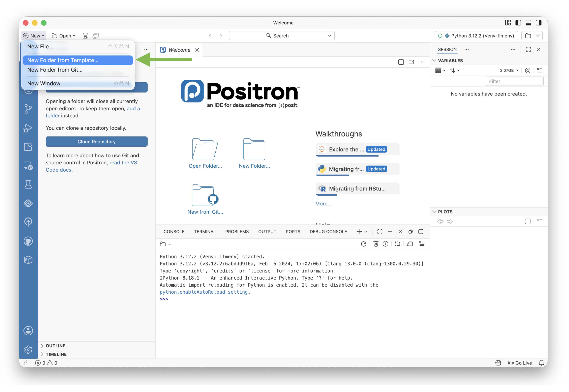Switch to the OUTPUT tab
This screenshot has width=569, height=392.
coord(267,232)
